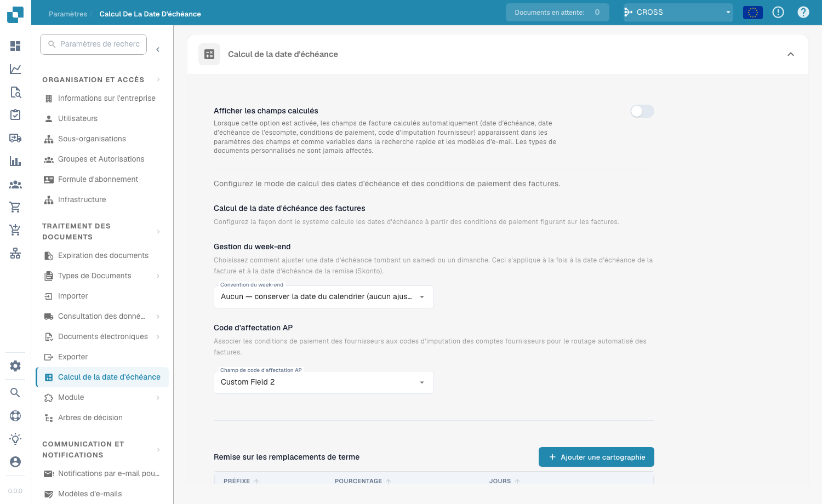Open the Convention du week-end dropdown
This screenshot has height=504, width=822.
tap(324, 297)
